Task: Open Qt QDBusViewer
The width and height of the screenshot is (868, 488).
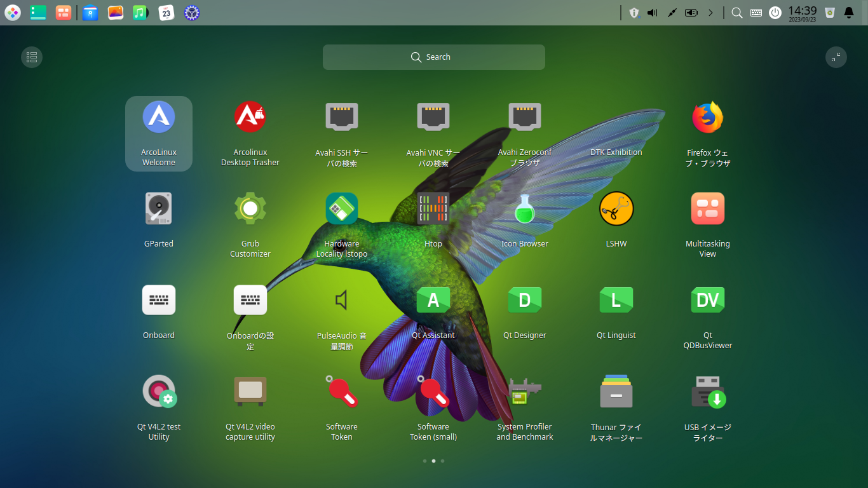Action: pyautogui.click(x=708, y=316)
